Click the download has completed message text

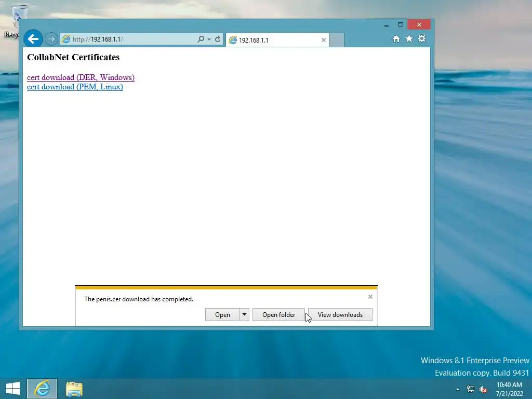(x=138, y=299)
